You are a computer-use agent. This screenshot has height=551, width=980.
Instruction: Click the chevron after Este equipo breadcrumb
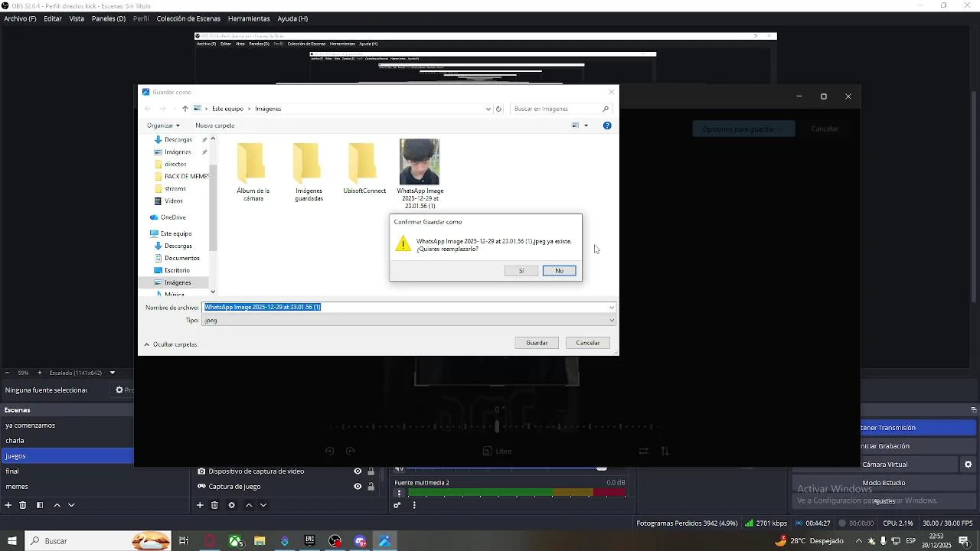250,109
